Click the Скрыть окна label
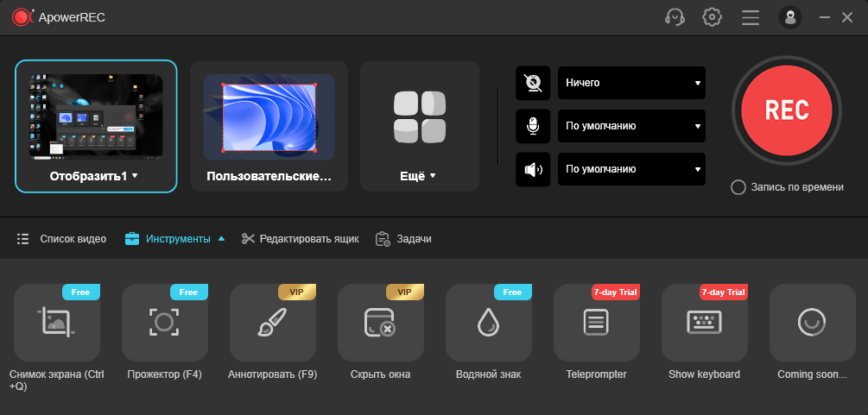This screenshot has width=868, height=415. pos(380,374)
